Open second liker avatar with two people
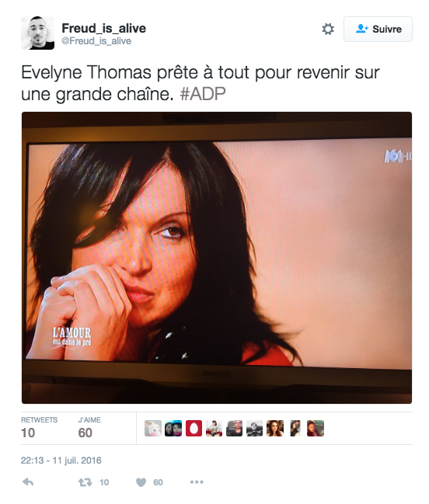The height and width of the screenshot is (504, 429). [173, 428]
